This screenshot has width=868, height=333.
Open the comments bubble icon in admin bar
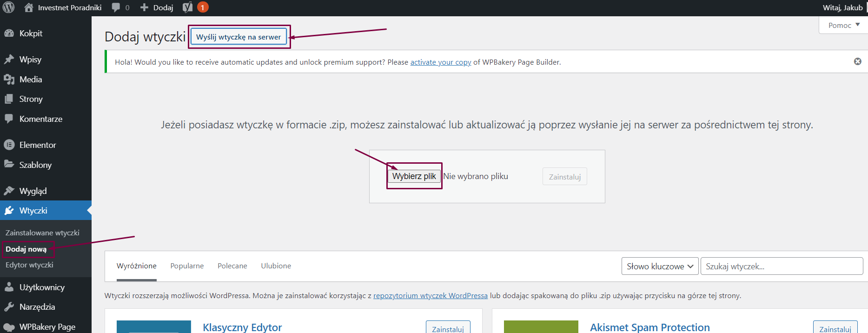click(x=116, y=7)
